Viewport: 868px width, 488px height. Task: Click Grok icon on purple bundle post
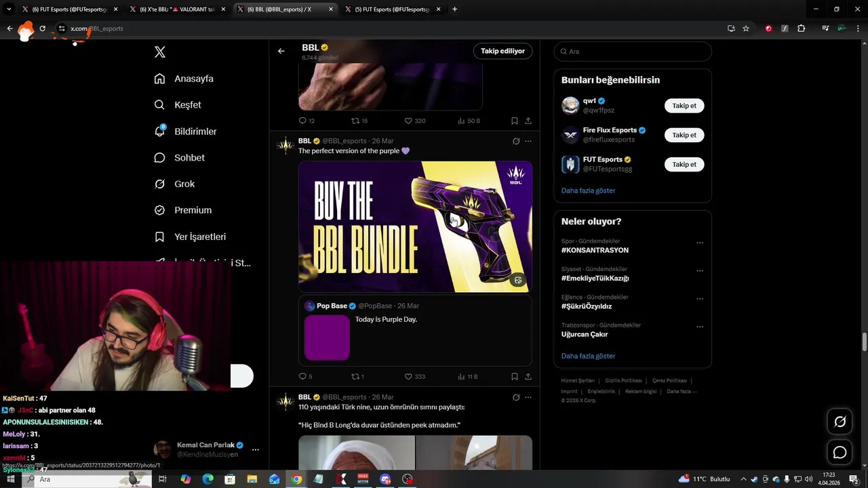(516, 141)
